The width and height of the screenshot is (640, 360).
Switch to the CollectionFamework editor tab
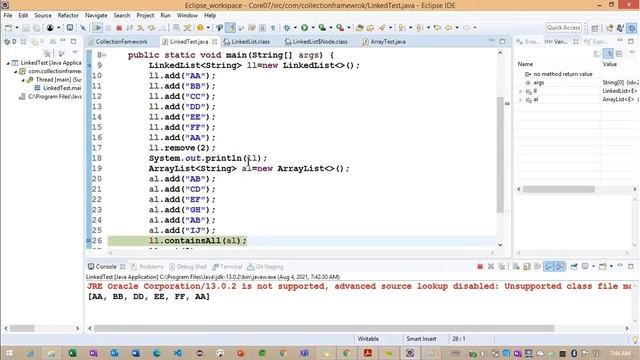[x=118, y=42]
